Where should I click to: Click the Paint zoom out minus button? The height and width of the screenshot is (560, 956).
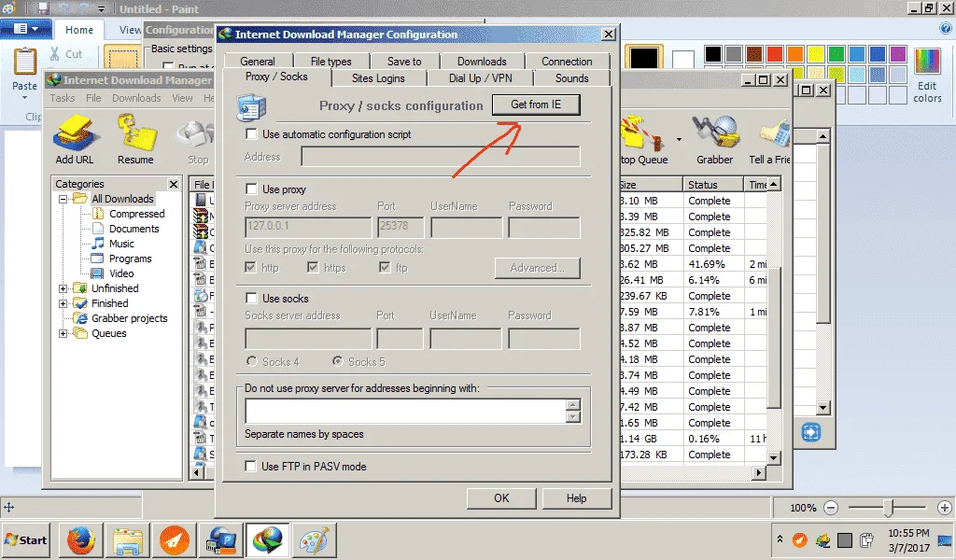(831, 507)
